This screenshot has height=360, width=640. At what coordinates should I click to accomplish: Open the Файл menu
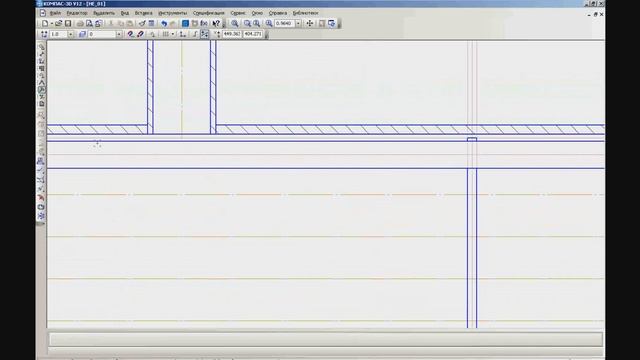(55, 13)
